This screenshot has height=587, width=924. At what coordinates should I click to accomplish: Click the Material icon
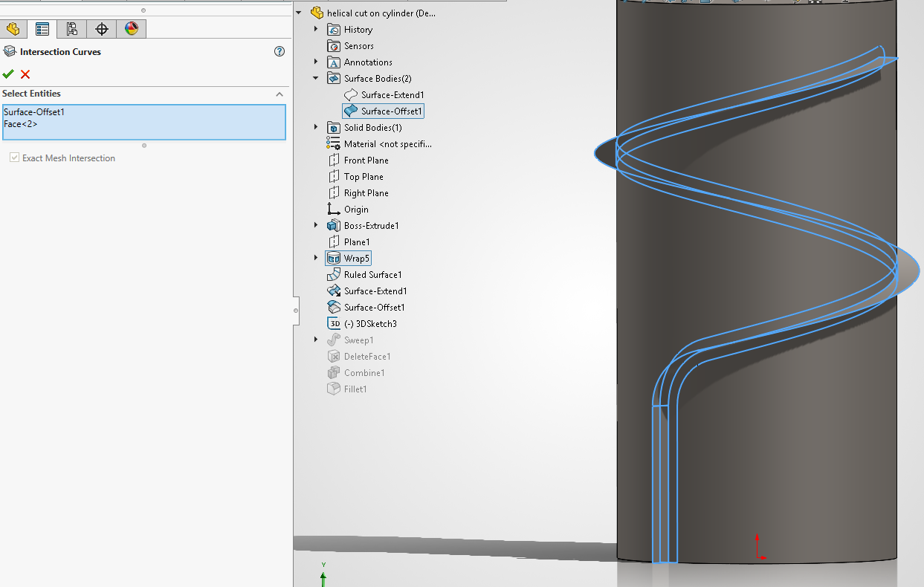334,144
